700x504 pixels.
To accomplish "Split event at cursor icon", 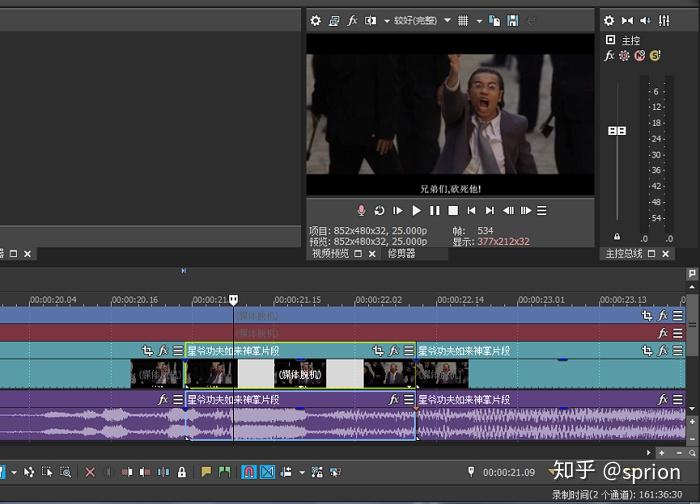I will coord(163,472).
